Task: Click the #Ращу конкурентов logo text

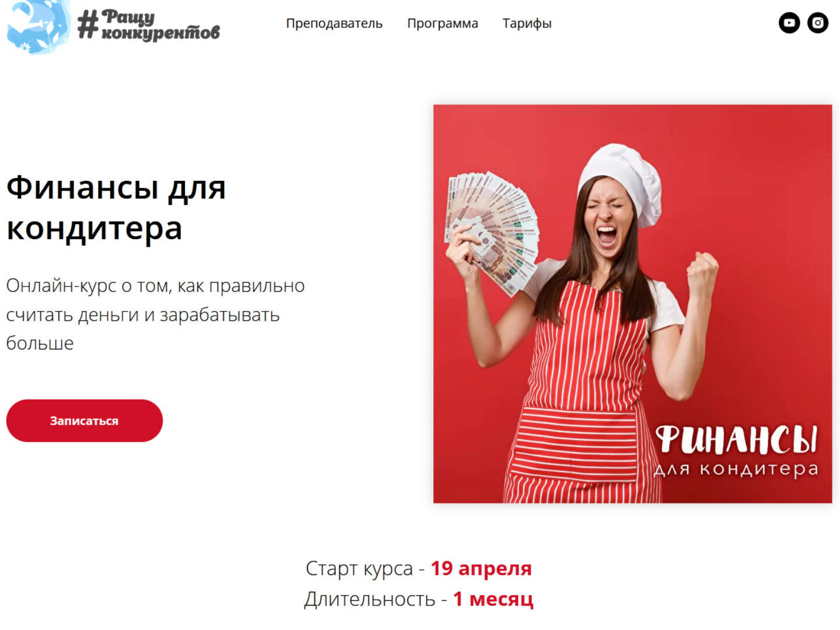Action: click(x=149, y=25)
